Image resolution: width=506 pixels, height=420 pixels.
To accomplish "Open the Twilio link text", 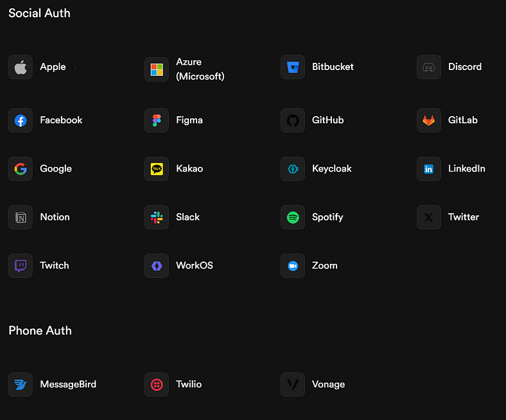I will (189, 384).
